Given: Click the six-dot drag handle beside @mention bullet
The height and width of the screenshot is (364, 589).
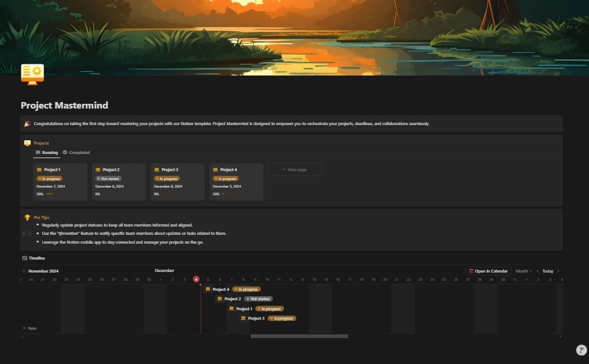Looking at the screenshot, I should (x=30, y=234).
